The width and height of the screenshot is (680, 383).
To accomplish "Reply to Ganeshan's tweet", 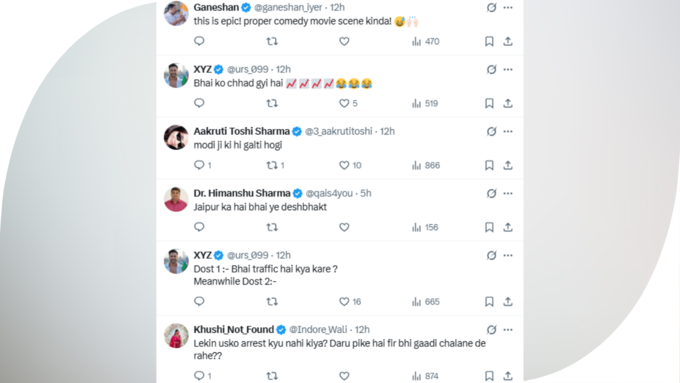I will point(199,41).
